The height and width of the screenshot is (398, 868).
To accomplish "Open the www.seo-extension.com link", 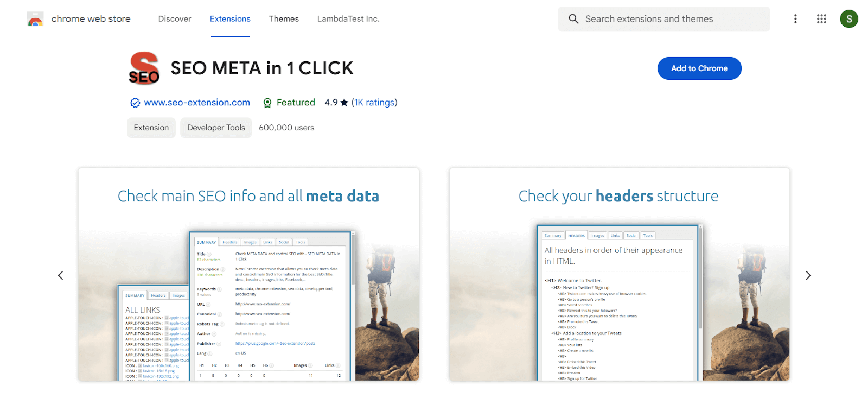I will [197, 103].
